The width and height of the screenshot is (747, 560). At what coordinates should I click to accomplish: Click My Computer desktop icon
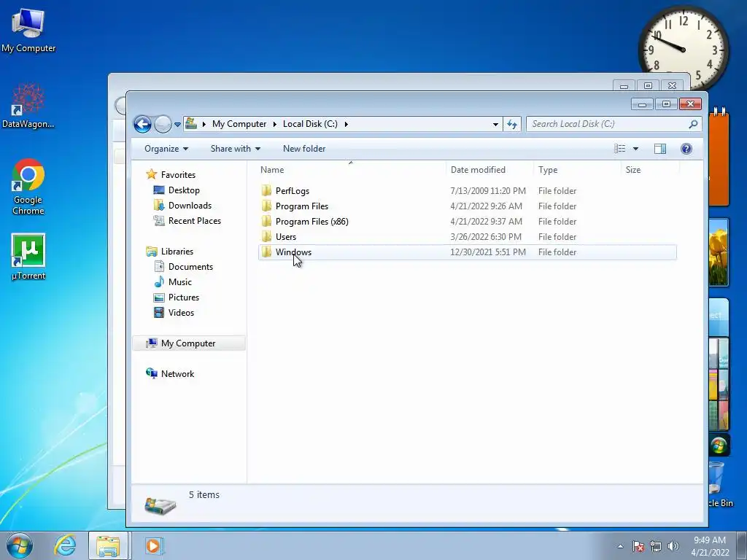(28, 31)
